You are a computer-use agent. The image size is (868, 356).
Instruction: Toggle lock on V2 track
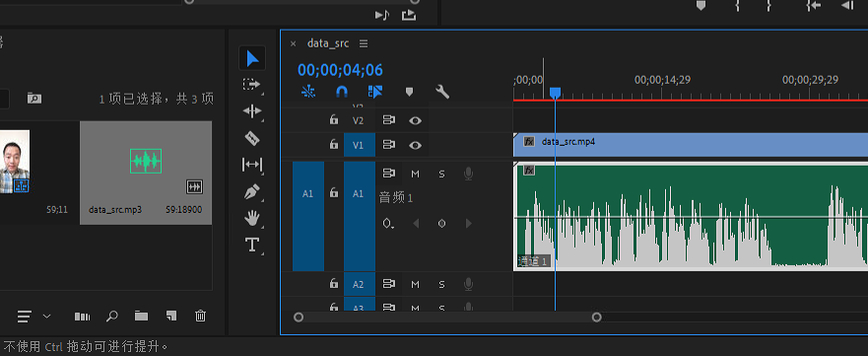[x=333, y=119]
